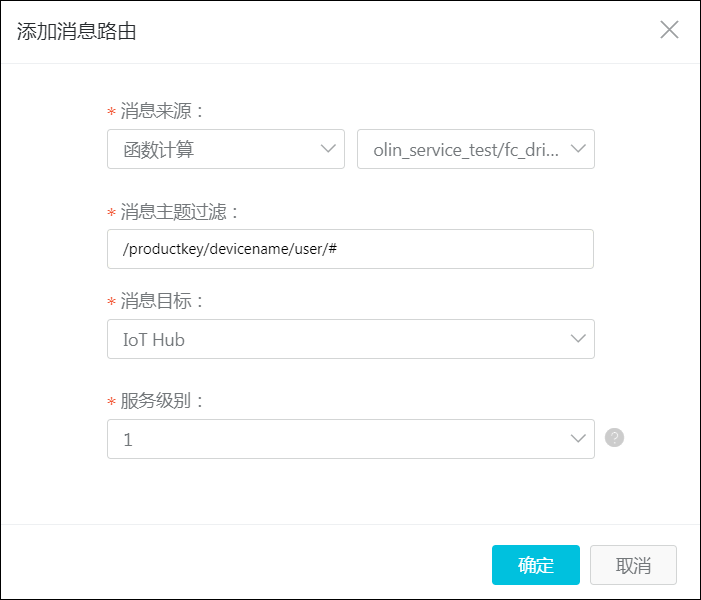The image size is (701, 600).
Task: Expand the IoT Hub message target dropdown
Action: (351, 339)
